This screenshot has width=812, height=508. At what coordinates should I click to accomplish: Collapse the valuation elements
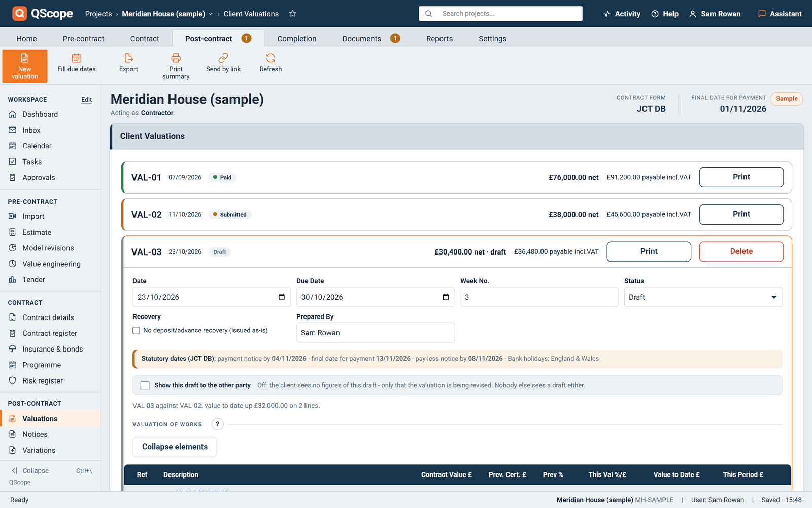coord(175,447)
